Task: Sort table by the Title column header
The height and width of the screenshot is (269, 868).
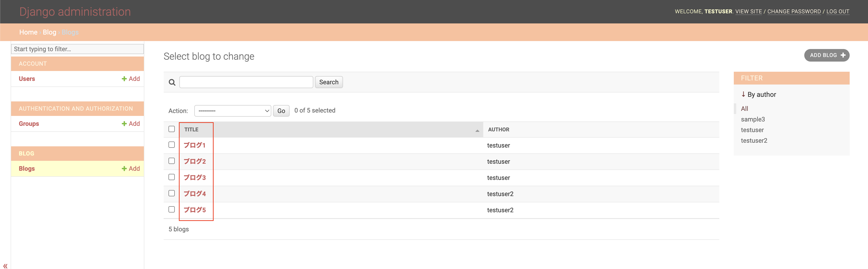Action: 191,129
